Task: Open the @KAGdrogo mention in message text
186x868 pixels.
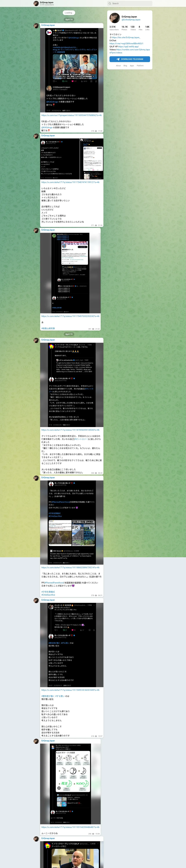Action: 47,127
